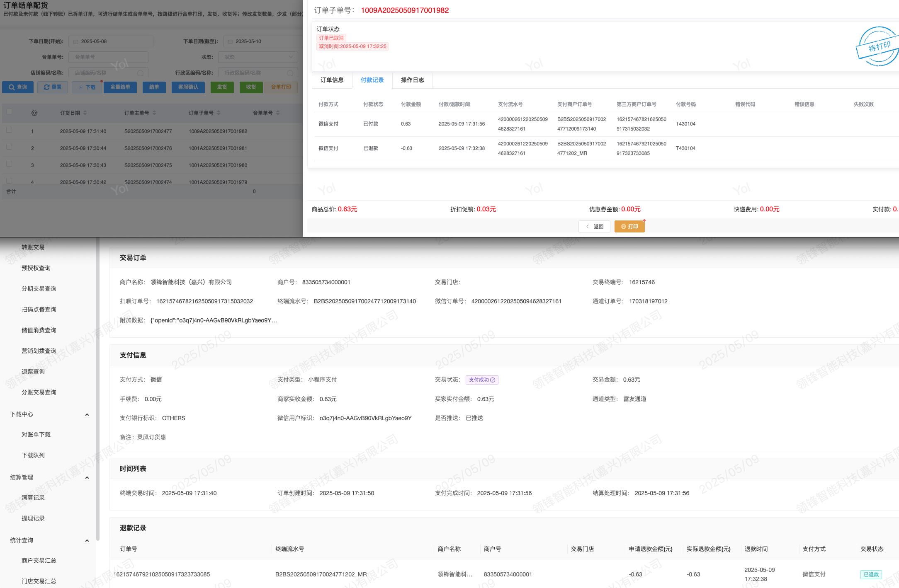
Task: Collapse the 下载中心 sidebar section
Action: tap(87, 415)
